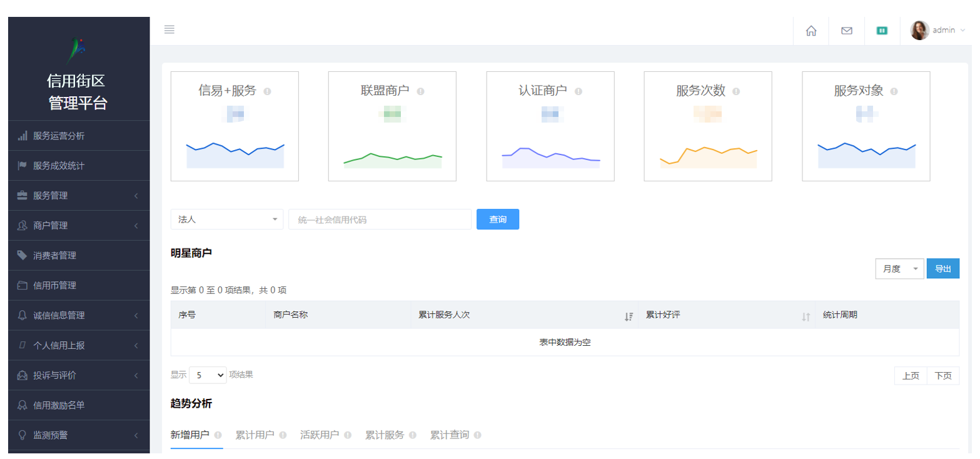Click the home icon in top bar

(x=811, y=31)
